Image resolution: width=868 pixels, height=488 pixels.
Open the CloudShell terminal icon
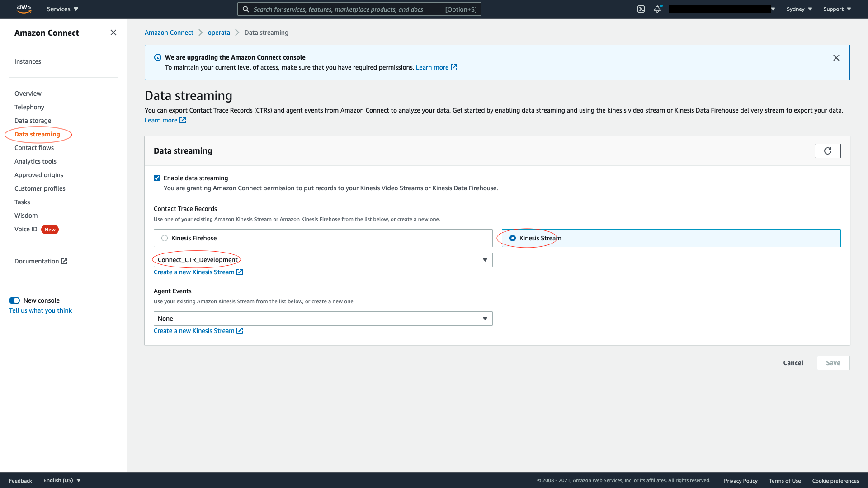tap(641, 9)
